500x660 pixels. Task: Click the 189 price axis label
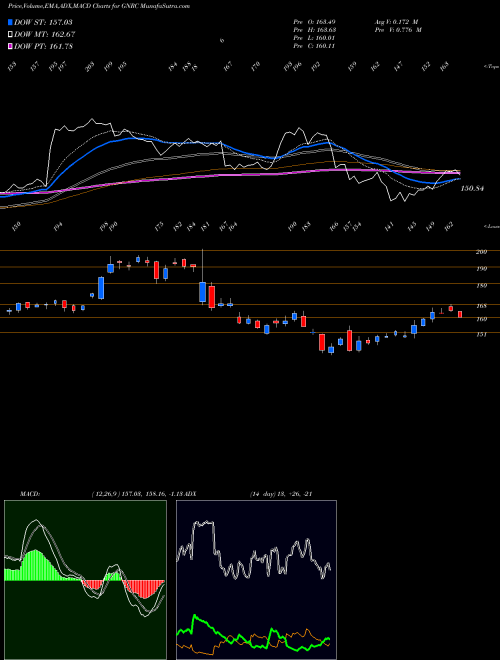coord(481,285)
